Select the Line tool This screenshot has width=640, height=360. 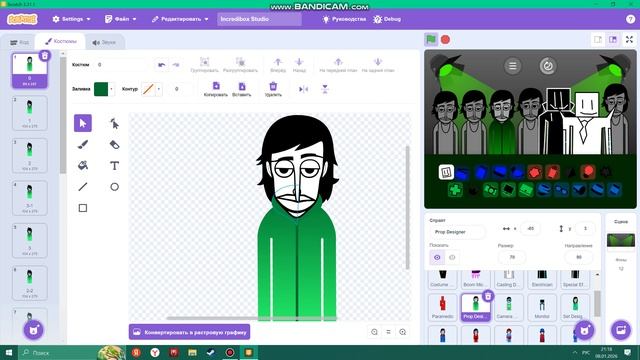(83, 187)
